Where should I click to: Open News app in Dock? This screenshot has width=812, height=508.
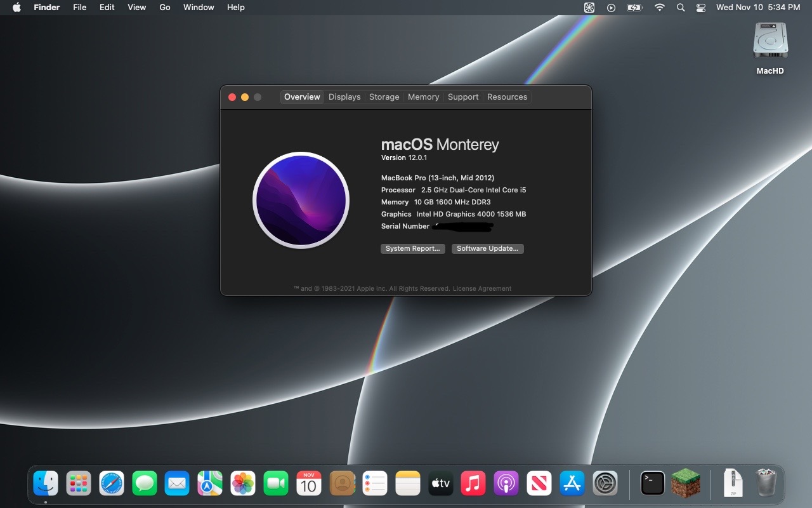tap(539, 484)
